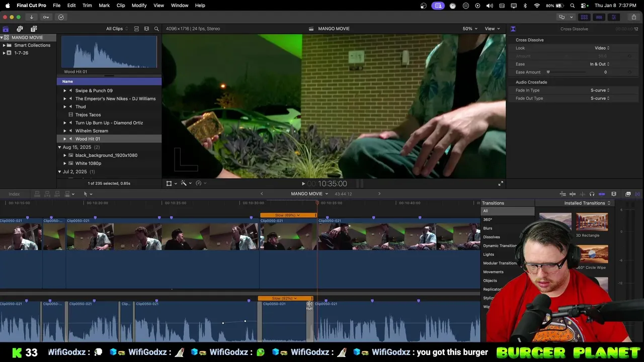
Task: Toggle video skimming in the timeline
Action: coord(573,194)
